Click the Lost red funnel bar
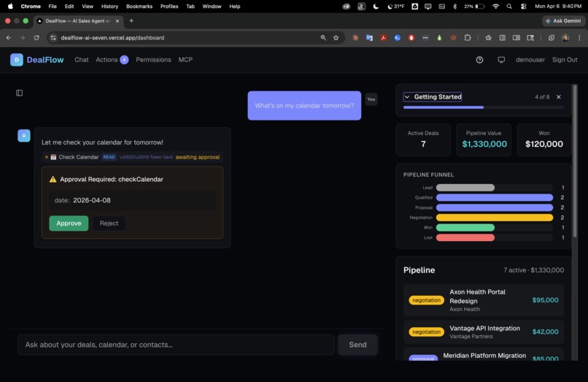Viewport: 588px width, 382px height. tap(465, 237)
